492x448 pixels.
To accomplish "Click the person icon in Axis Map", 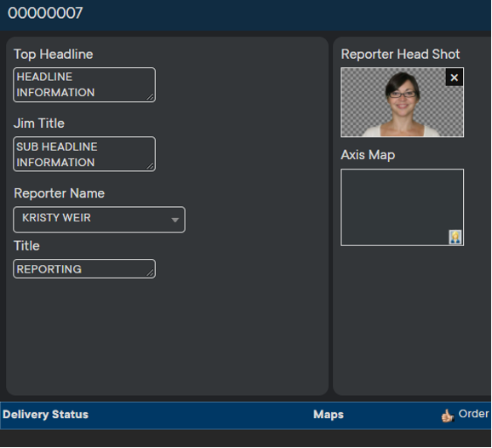I will pos(455,237).
